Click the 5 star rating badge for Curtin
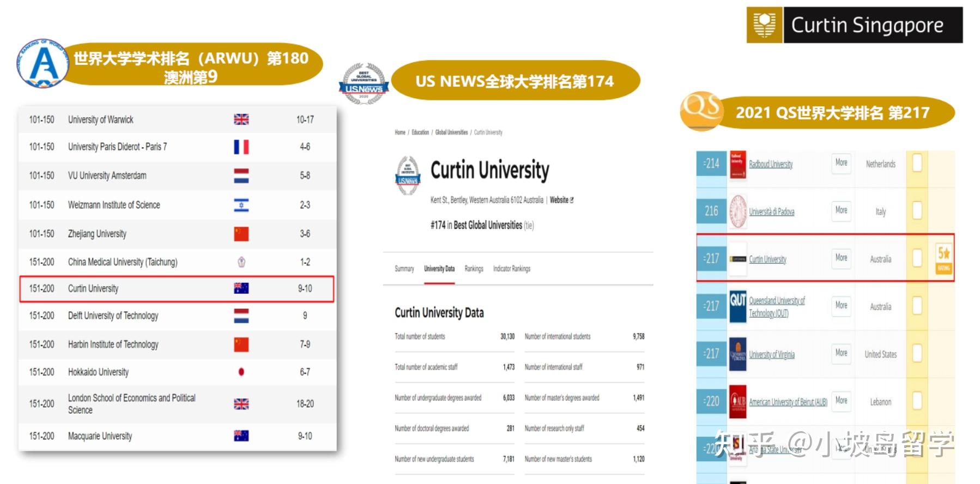980x484 pixels. point(944,259)
